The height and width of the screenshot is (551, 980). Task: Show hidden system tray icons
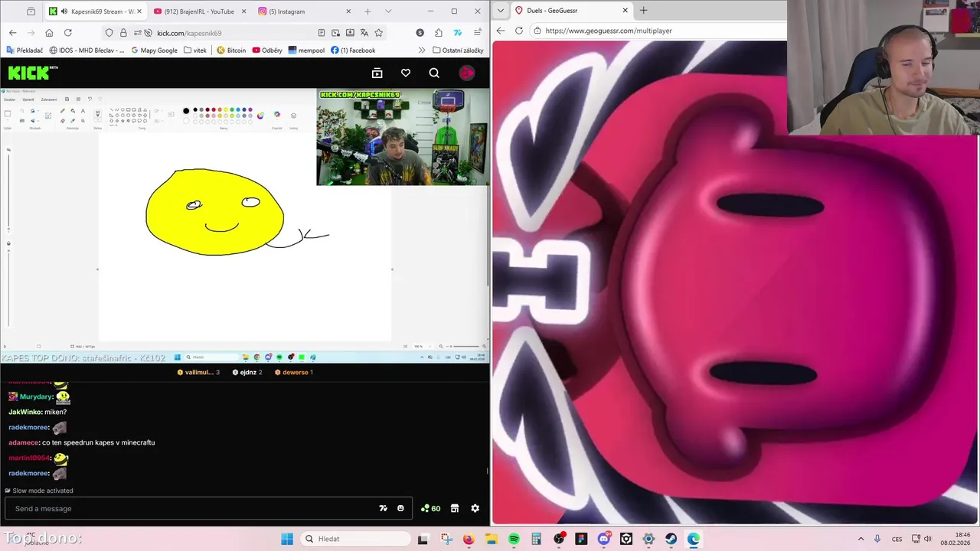tap(861, 539)
